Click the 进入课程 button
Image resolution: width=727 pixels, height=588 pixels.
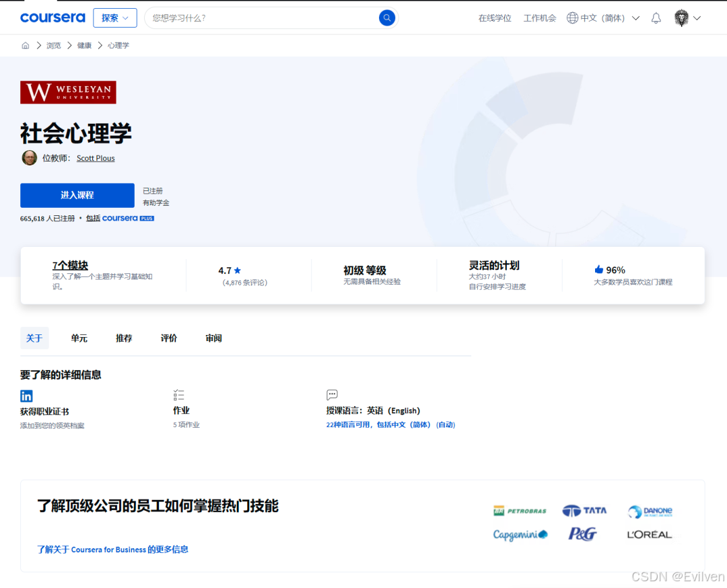tap(77, 195)
